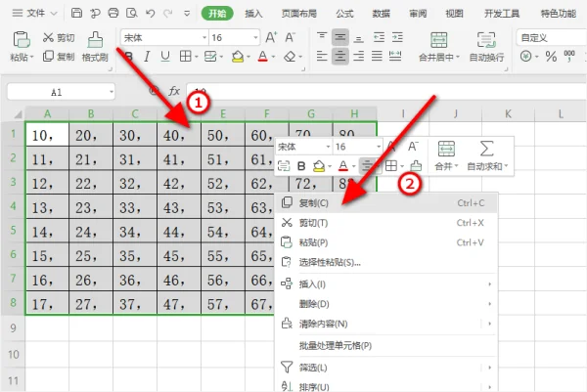The width and height of the screenshot is (587, 392).
Task: Toggle vertical middle alignment
Action: click(339, 37)
